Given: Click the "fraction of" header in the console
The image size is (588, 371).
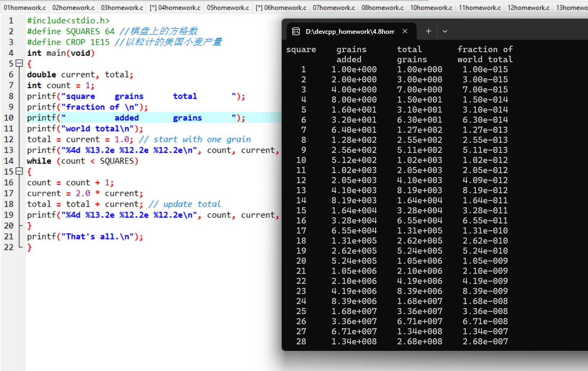Looking at the screenshot, I should pyautogui.click(x=485, y=49).
